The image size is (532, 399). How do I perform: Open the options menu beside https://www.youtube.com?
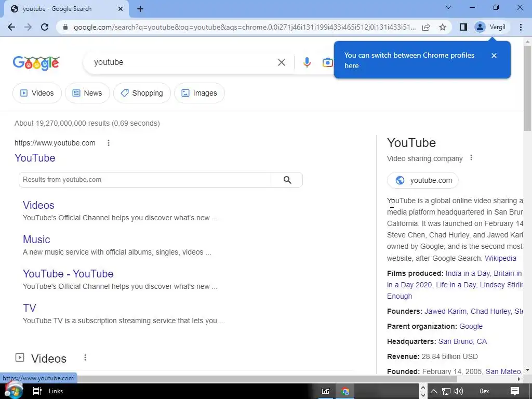[x=109, y=143]
